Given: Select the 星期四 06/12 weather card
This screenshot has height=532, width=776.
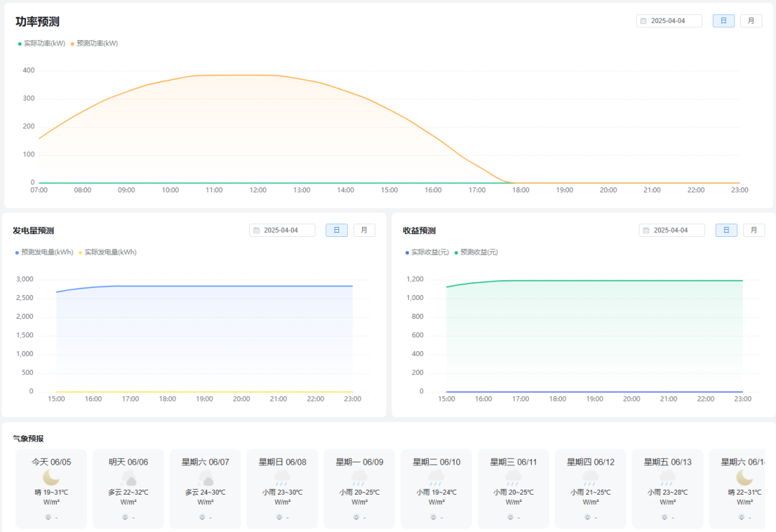Looking at the screenshot, I should [590, 488].
